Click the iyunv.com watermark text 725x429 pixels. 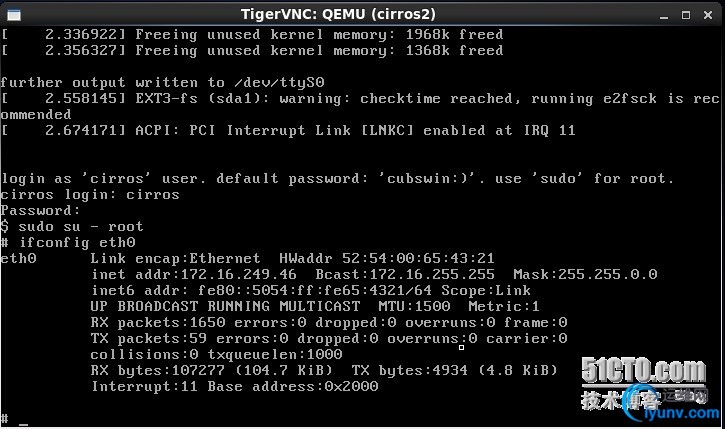tap(682, 412)
